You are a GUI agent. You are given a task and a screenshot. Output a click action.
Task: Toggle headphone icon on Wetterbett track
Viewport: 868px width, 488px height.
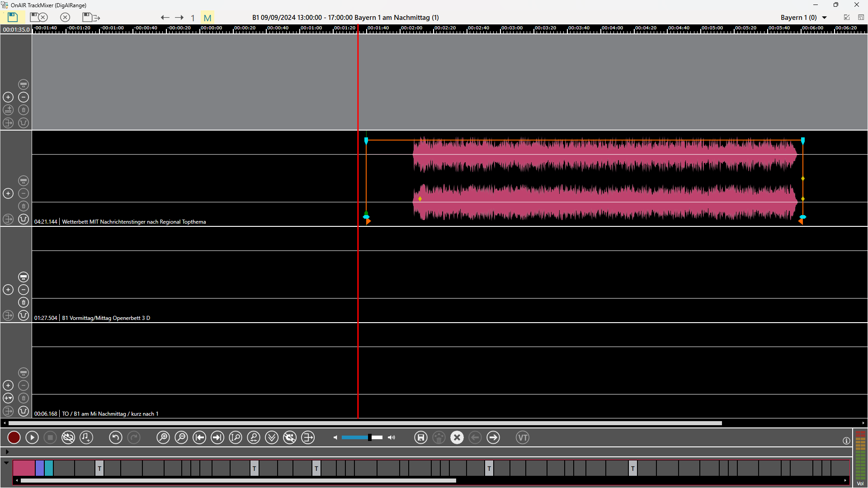point(24,219)
